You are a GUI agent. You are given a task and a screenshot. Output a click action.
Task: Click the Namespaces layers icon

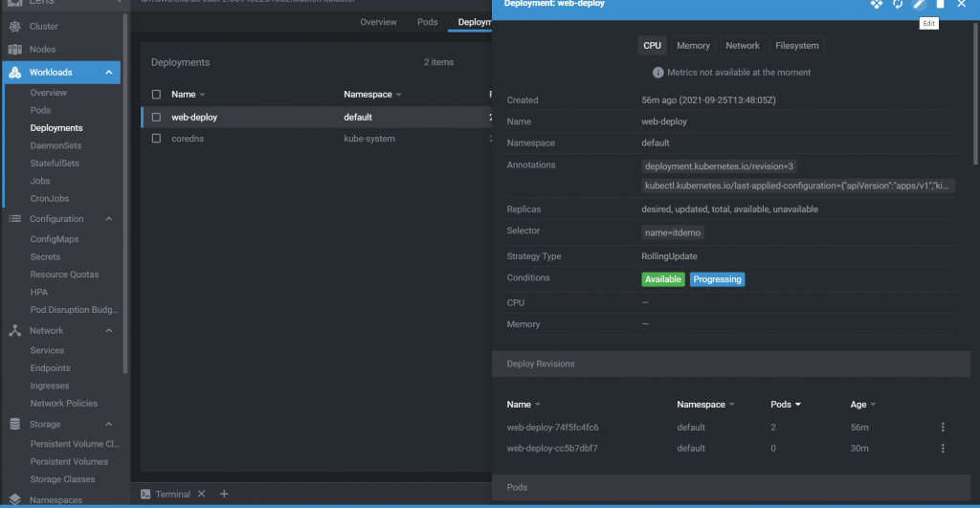[15, 499]
